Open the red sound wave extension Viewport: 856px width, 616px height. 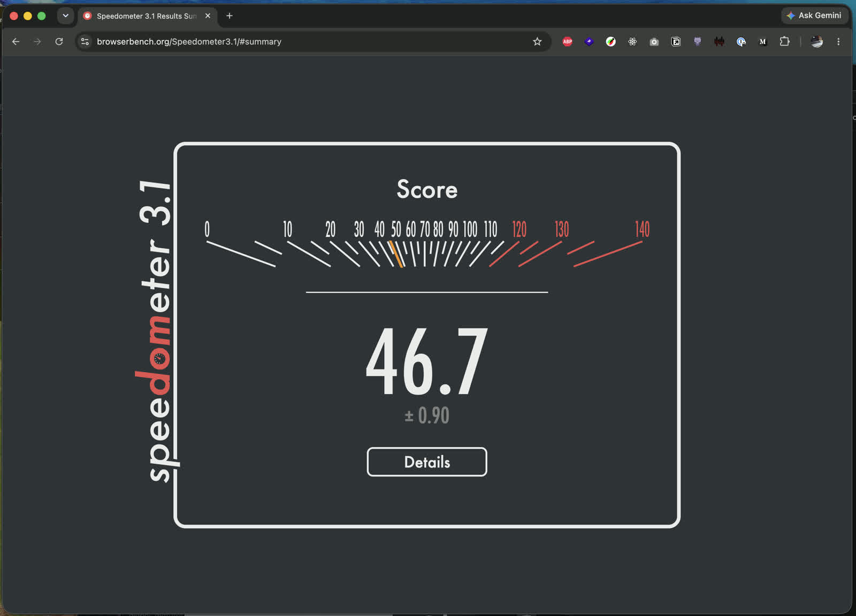click(x=719, y=42)
